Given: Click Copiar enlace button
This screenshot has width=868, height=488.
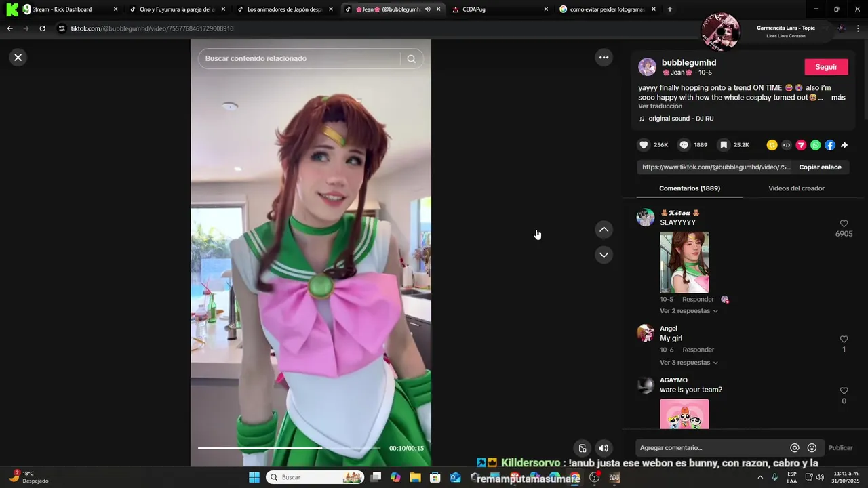Looking at the screenshot, I should coord(820,167).
